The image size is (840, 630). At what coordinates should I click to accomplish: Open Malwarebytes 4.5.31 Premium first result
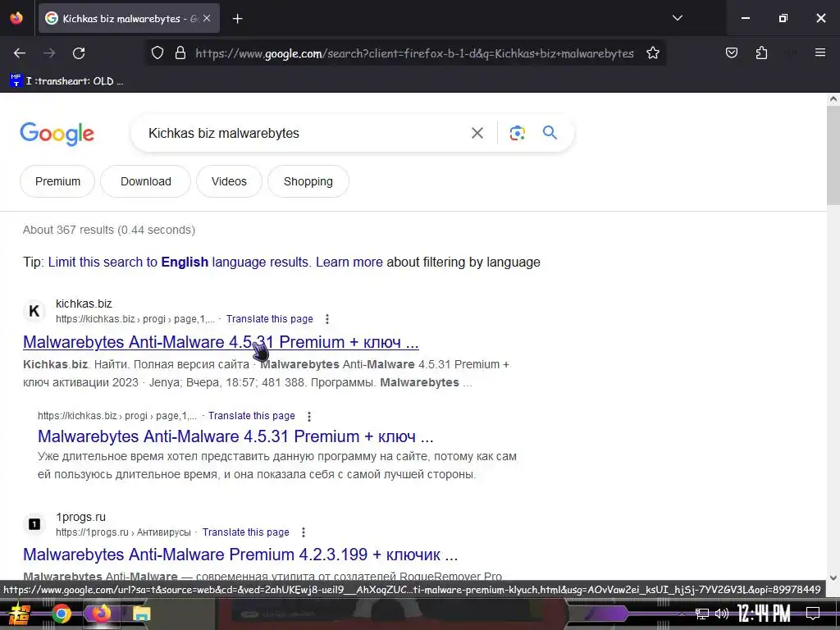click(x=221, y=342)
